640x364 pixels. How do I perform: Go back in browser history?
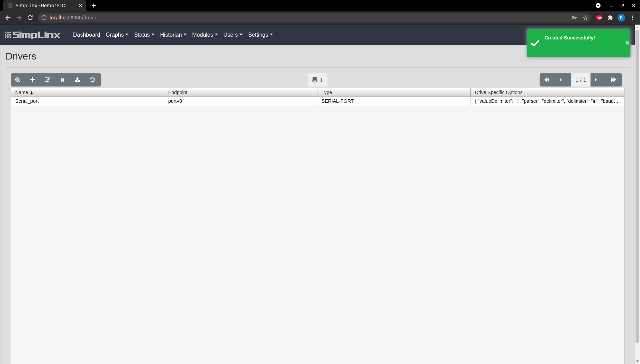point(8,18)
